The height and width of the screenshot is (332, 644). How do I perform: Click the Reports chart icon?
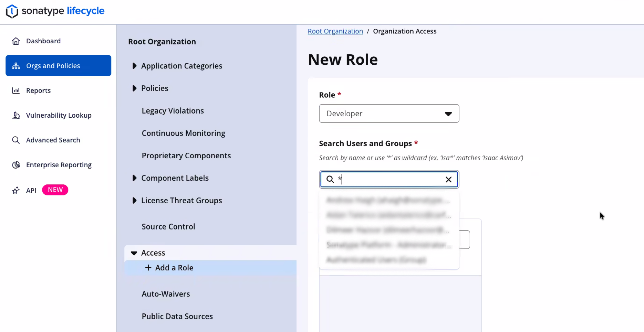[16, 90]
